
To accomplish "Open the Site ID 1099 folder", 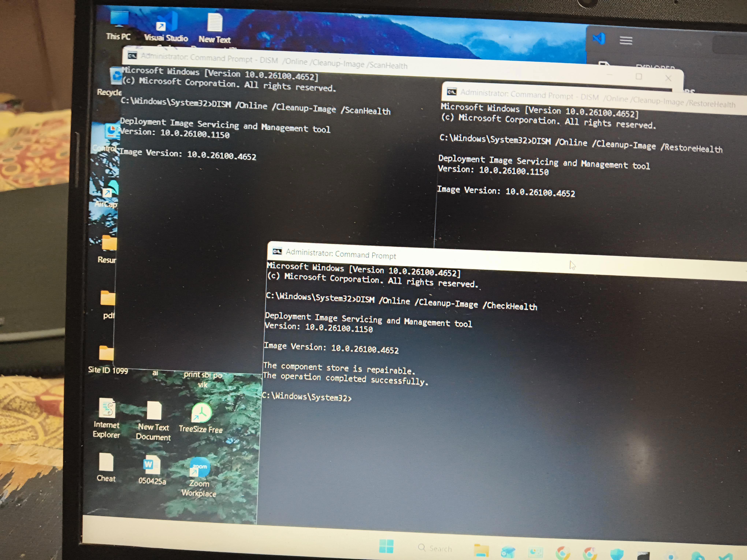I will click(107, 360).
